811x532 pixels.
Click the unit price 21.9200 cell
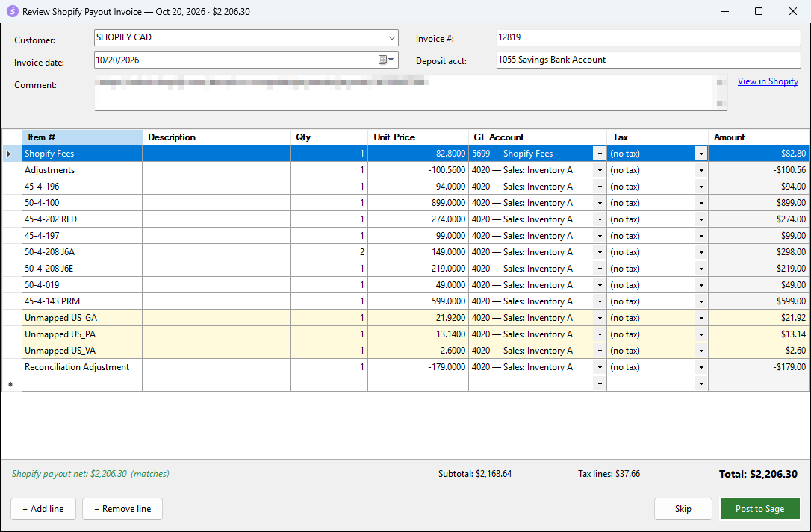click(418, 317)
